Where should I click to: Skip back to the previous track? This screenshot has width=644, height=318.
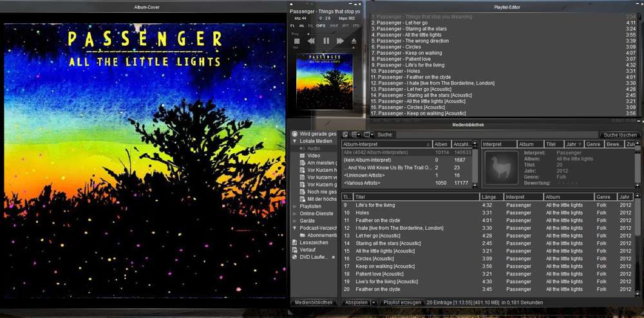(311, 41)
